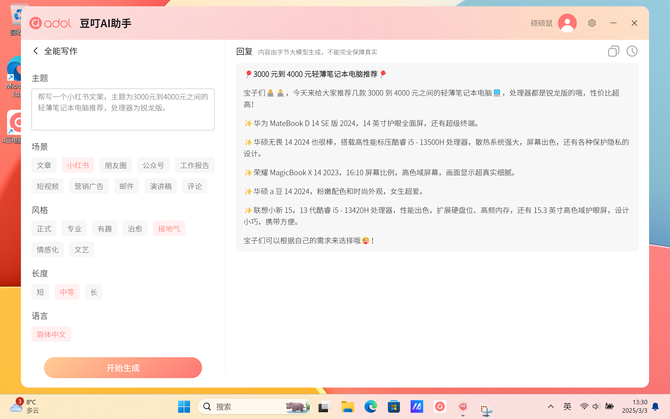Select the 演讲稿 scene tag

(x=160, y=186)
